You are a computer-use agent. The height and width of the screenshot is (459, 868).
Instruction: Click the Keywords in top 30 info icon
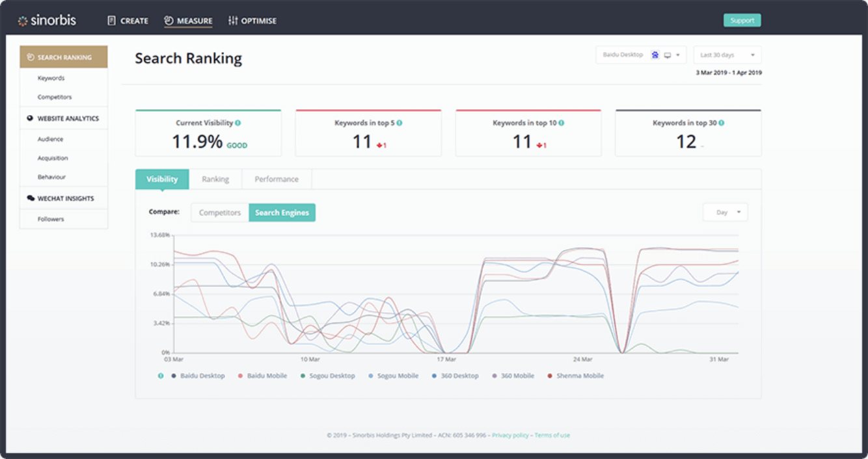point(721,123)
